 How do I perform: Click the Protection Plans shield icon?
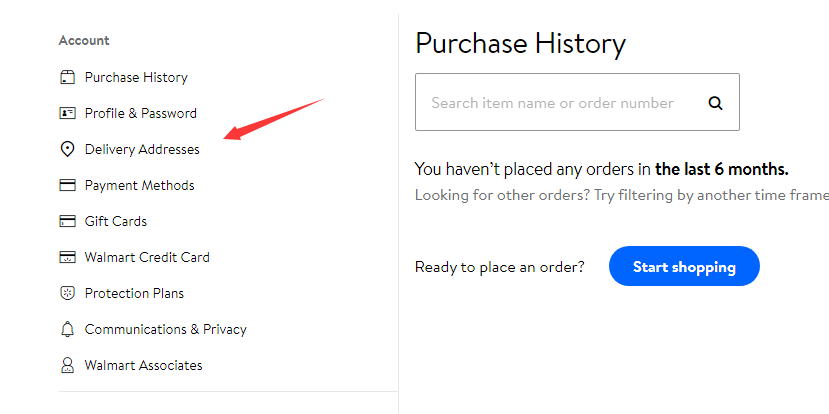click(x=67, y=293)
